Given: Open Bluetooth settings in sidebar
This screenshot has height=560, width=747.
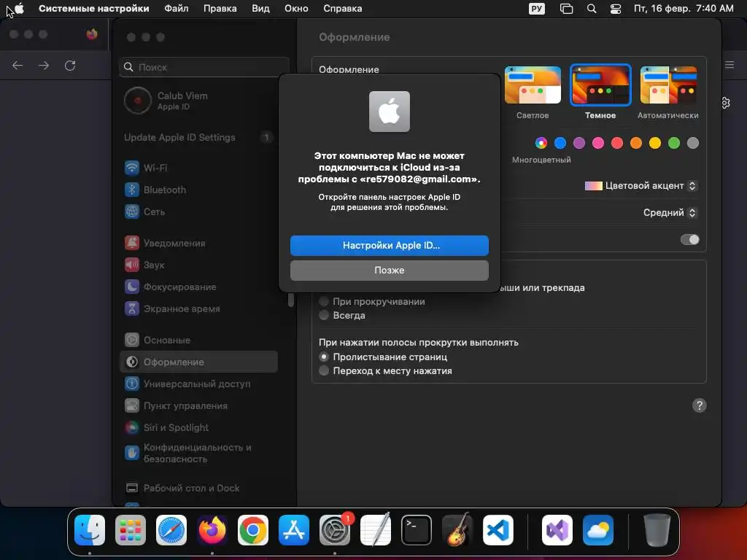Looking at the screenshot, I should click(198, 190).
